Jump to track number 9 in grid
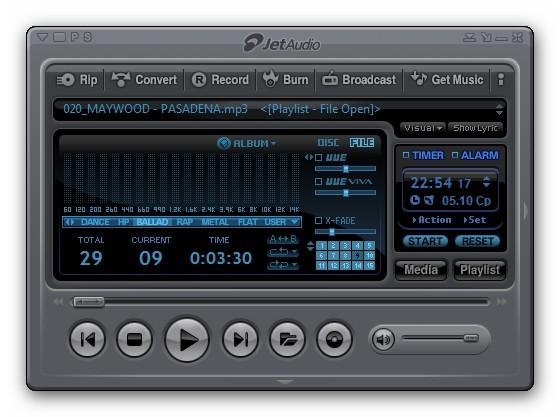Screen dimensions: 560x417 [357, 256]
